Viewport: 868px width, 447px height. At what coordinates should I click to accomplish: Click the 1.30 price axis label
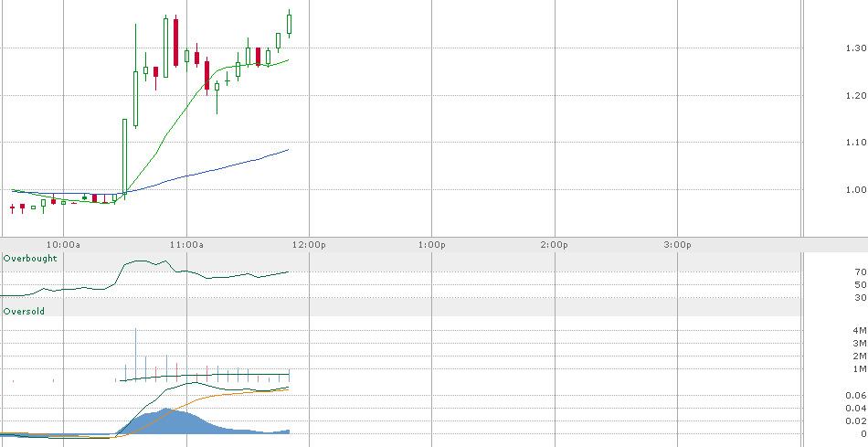[856, 48]
